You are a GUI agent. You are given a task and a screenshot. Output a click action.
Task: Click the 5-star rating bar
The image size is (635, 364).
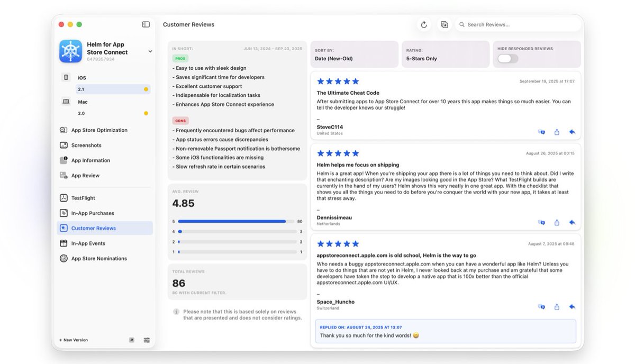[x=237, y=222]
